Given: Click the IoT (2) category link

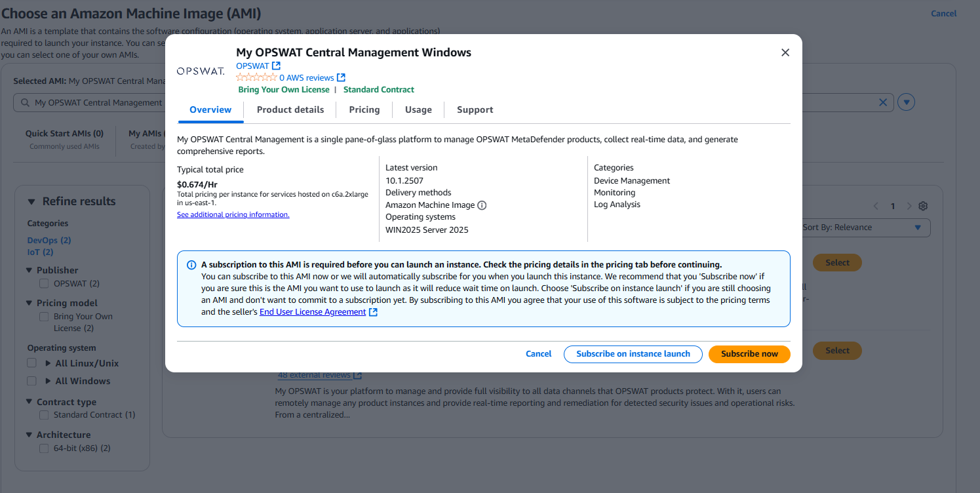Looking at the screenshot, I should (x=40, y=252).
